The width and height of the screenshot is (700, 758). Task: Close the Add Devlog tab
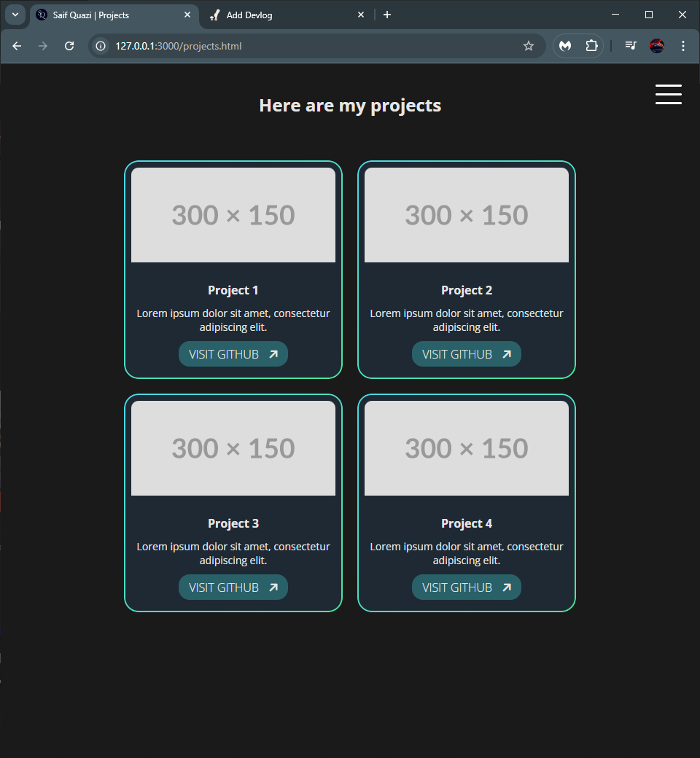361,15
